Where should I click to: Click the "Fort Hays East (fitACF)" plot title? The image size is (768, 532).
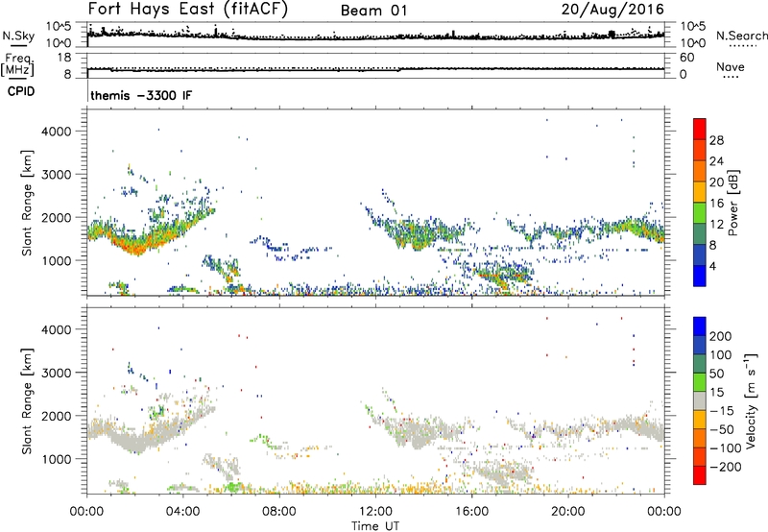(188, 10)
